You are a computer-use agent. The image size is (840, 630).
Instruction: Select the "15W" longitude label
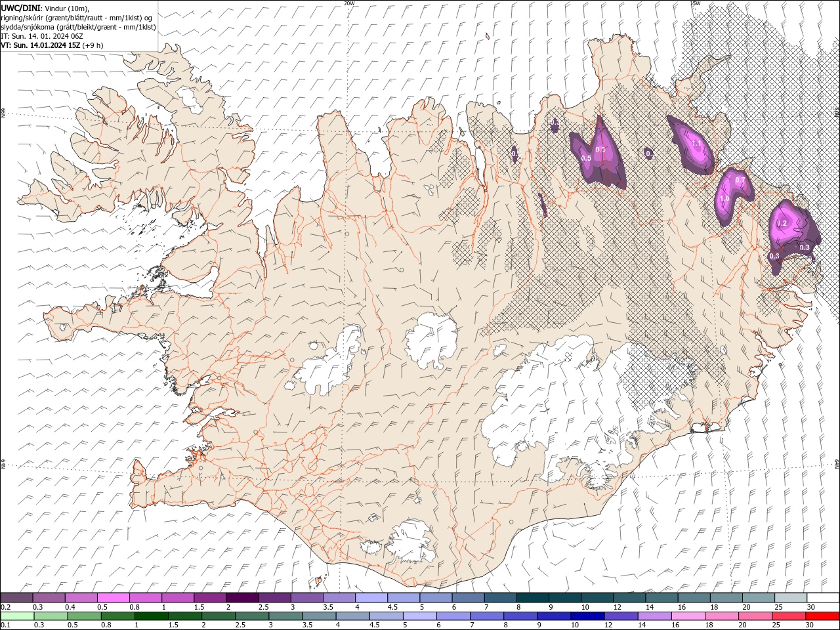pos(695,3)
